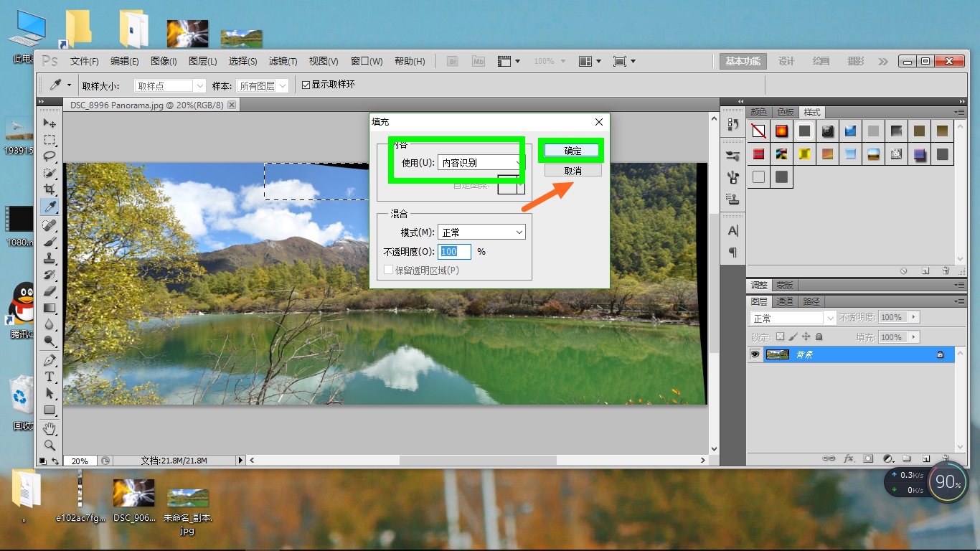Select the Brush tool

(x=50, y=242)
